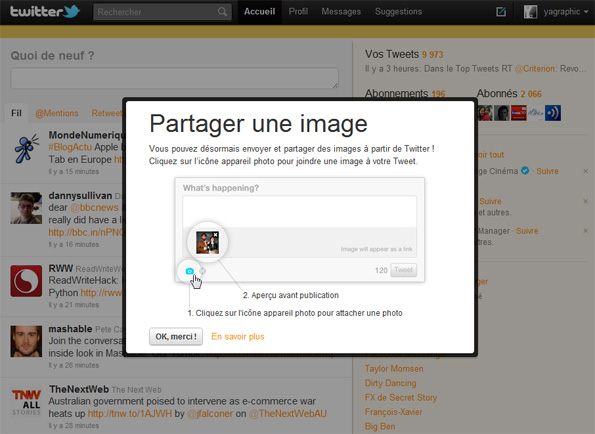Click the #BlogActu hashtag link
The image size is (595, 434).
click(x=70, y=147)
